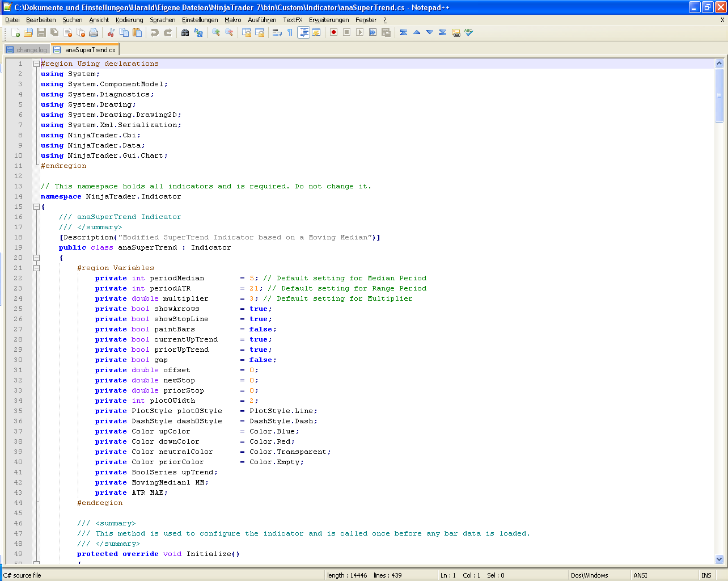Click the Save All icon

pos(54,32)
